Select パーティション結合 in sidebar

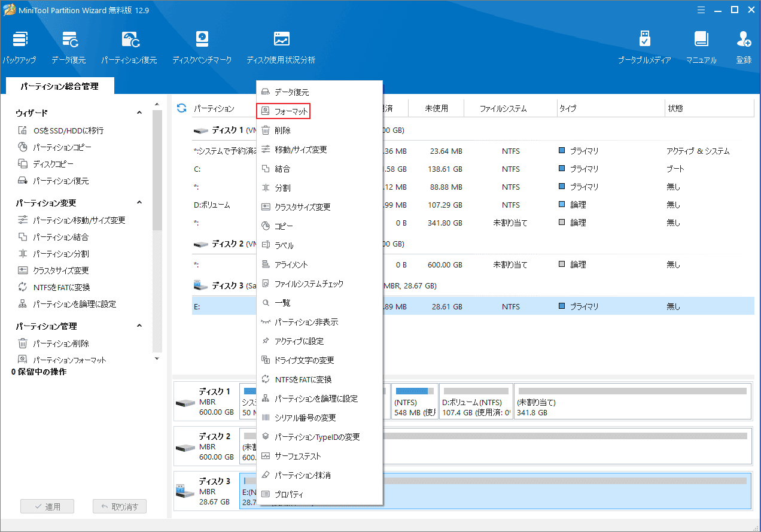[53, 237]
